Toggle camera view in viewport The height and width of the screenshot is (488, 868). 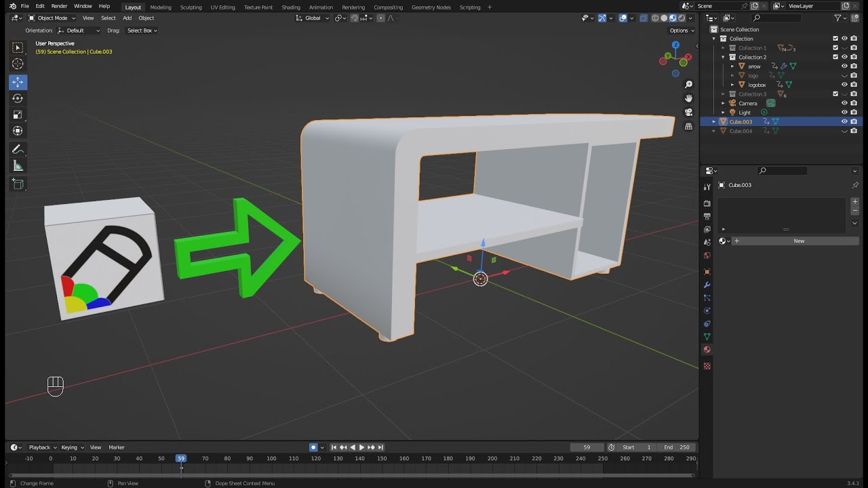click(x=688, y=113)
